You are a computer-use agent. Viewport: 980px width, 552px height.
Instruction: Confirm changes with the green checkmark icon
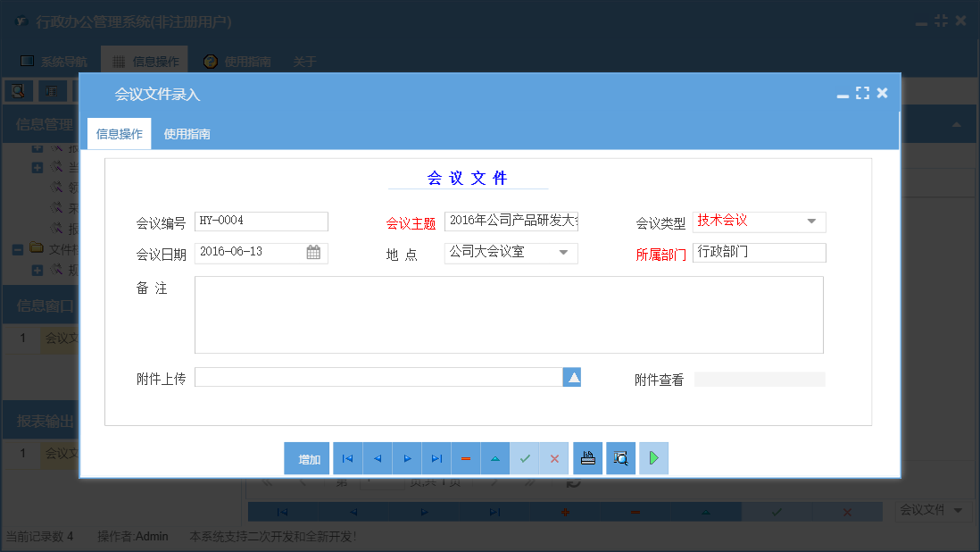click(525, 457)
